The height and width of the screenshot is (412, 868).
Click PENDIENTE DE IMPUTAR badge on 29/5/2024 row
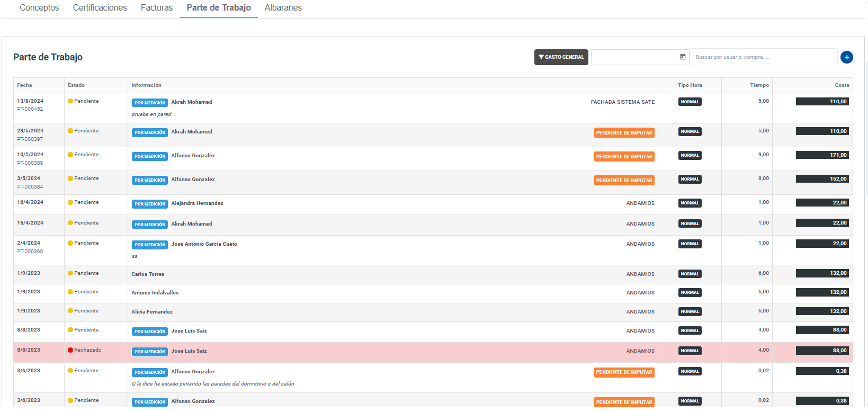pos(624,133)
